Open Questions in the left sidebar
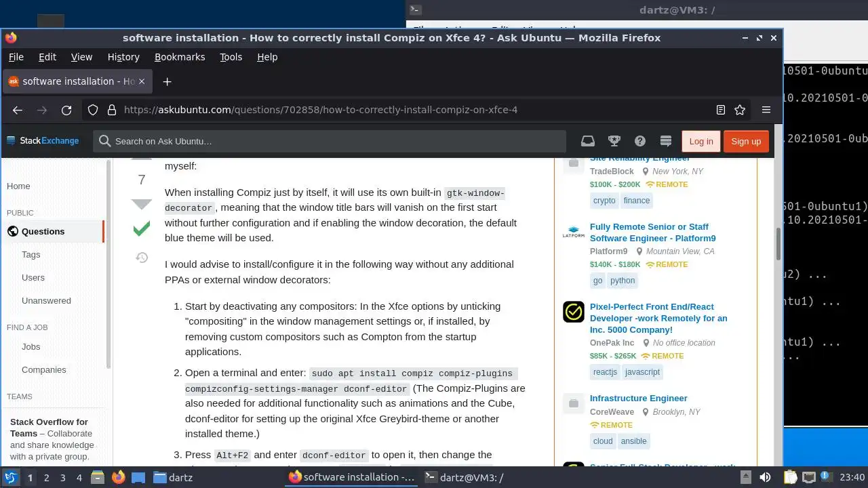Viewport: 868px width, 488px height. click(x=43, y=231)
